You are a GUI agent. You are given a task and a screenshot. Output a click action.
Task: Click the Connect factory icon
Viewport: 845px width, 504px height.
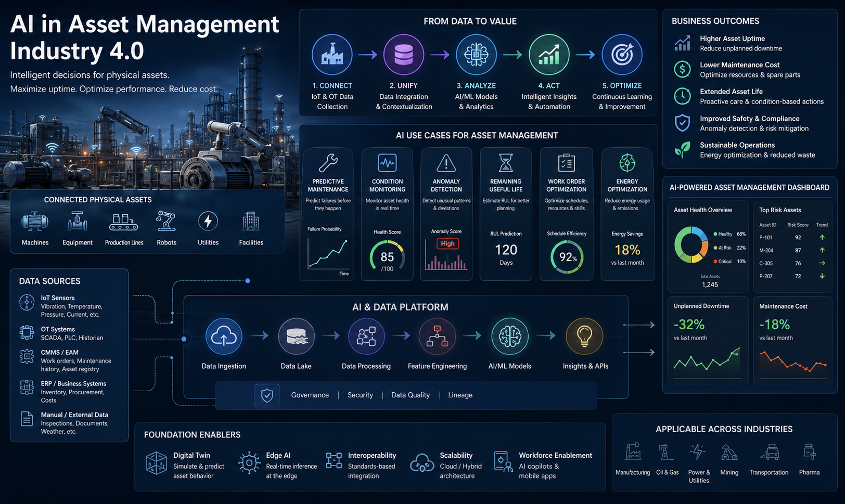click(x=332, y=55)
